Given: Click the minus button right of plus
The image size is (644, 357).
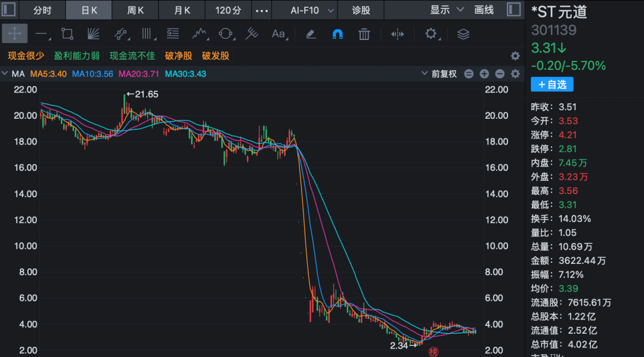Looking at the screenshot, I should tap(500, 74).
